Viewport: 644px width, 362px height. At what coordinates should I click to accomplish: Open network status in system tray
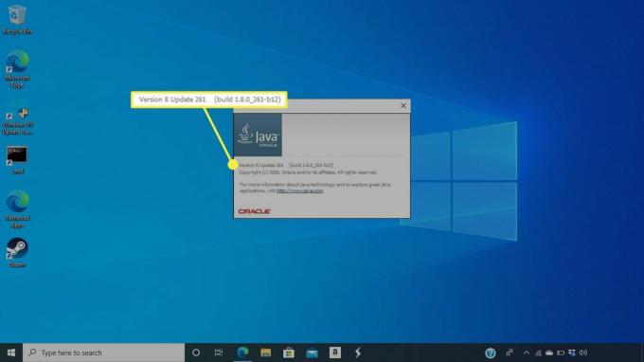click(x=538, y=353)
